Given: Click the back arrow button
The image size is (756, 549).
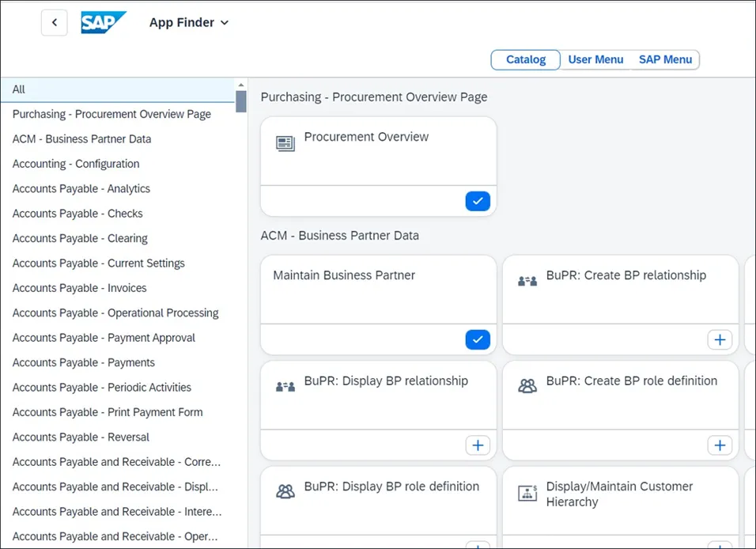Looking at the screenshot, I should (54, 22).
